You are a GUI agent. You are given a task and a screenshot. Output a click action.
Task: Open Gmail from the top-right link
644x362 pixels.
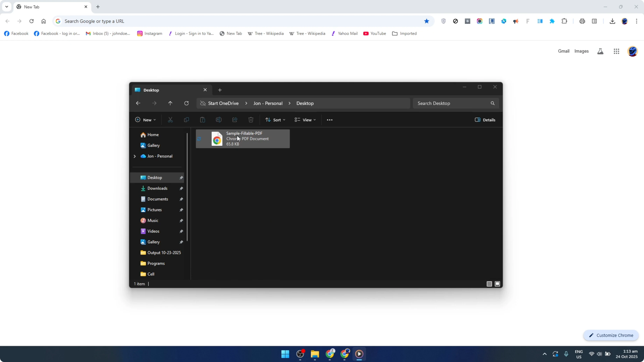[564, 51]
